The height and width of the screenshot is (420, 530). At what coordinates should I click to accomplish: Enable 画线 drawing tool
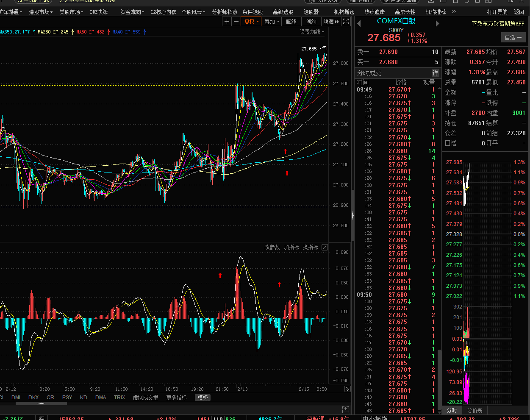coord(291,22)
